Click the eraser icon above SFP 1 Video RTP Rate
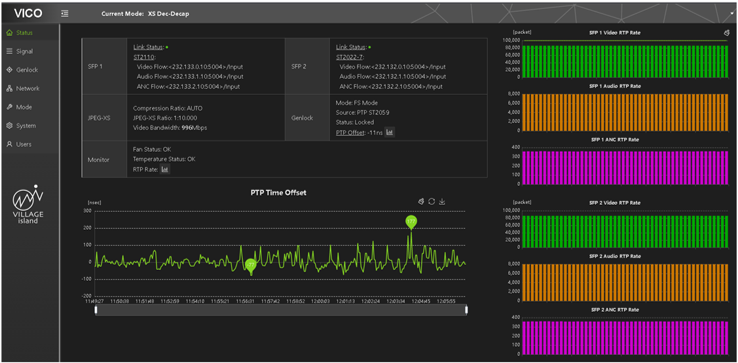This screenshot has height=363, width=738. click(x=726, y=33)
